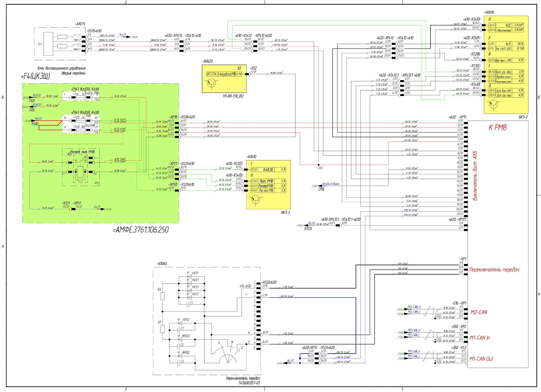Click the 'HV5.1' LED label
Image resolution: width=541 pixels, height=392 pixels.
(195, 294)
